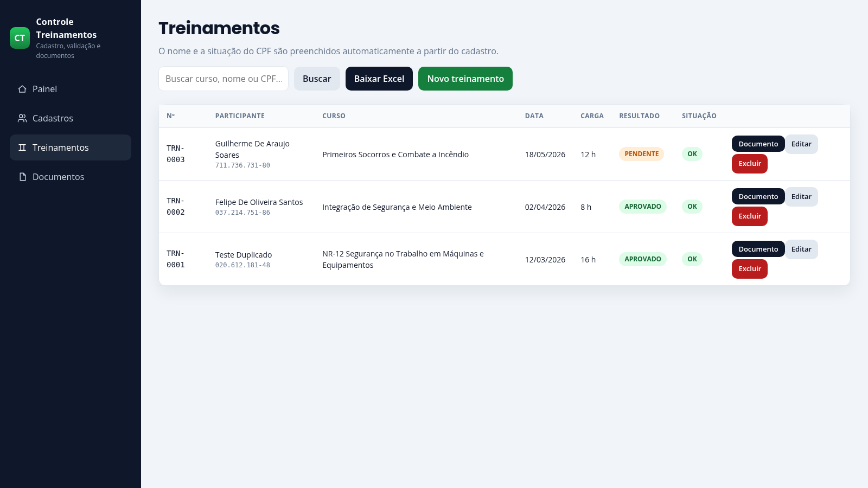Click the Treinamentos sidebar icon
The image size is (868, 488).
[x=22, y=147]
